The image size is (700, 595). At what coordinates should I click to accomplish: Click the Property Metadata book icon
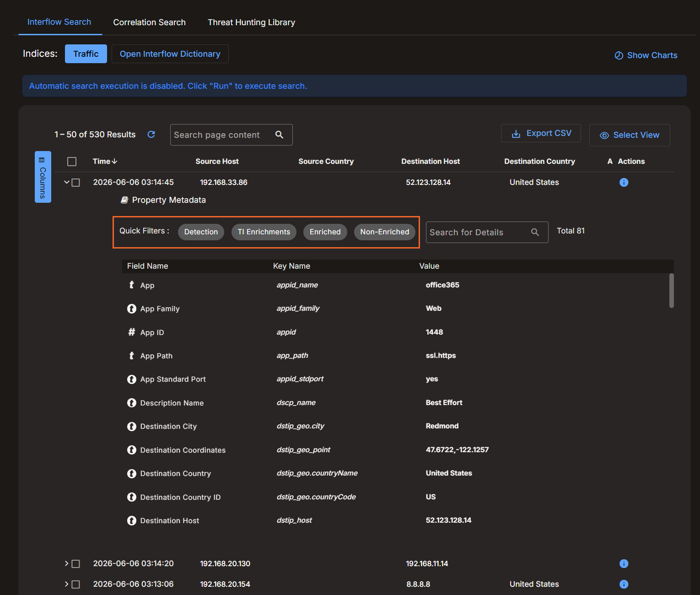[x=124, y=200]
